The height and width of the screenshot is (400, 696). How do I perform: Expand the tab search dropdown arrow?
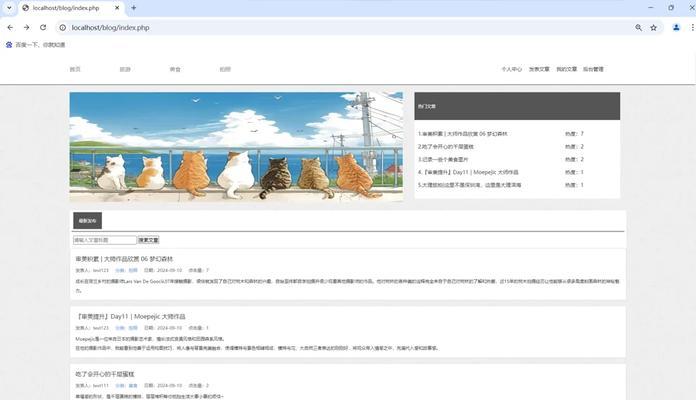9,8
